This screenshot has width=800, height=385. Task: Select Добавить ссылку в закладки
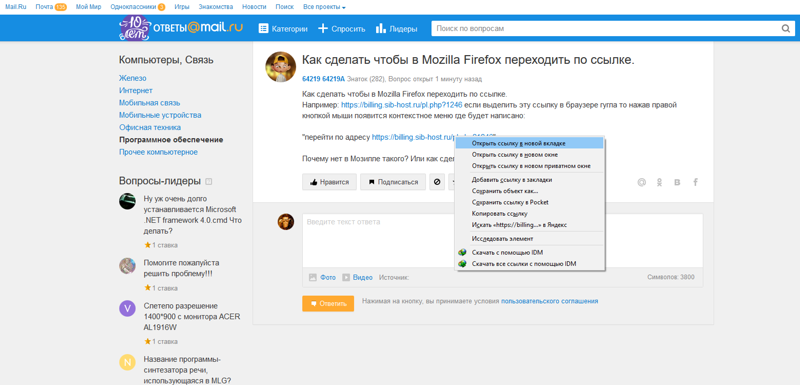click(529, 179)
